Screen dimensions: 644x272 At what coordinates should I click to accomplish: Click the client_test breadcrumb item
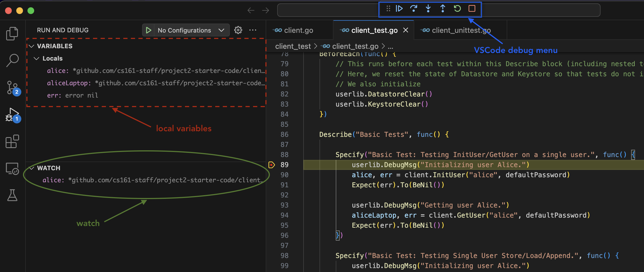[x=293, y=46]
